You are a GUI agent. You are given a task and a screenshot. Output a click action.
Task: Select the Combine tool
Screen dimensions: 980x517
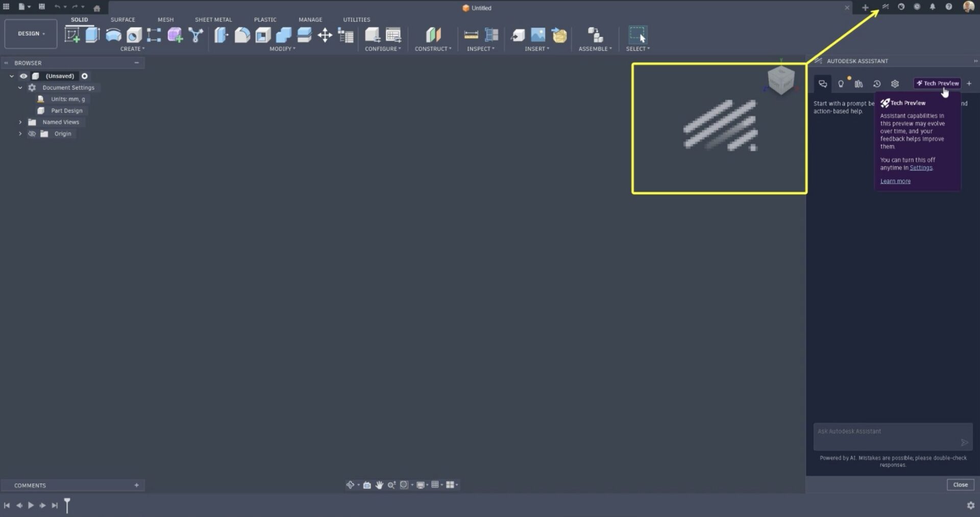(x=283, y=35)
